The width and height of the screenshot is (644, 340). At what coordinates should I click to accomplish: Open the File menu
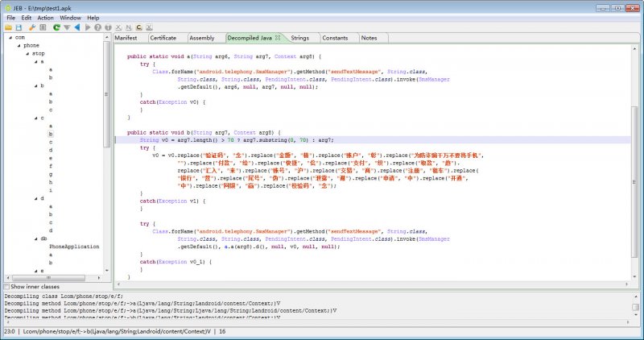pos(11,18)
